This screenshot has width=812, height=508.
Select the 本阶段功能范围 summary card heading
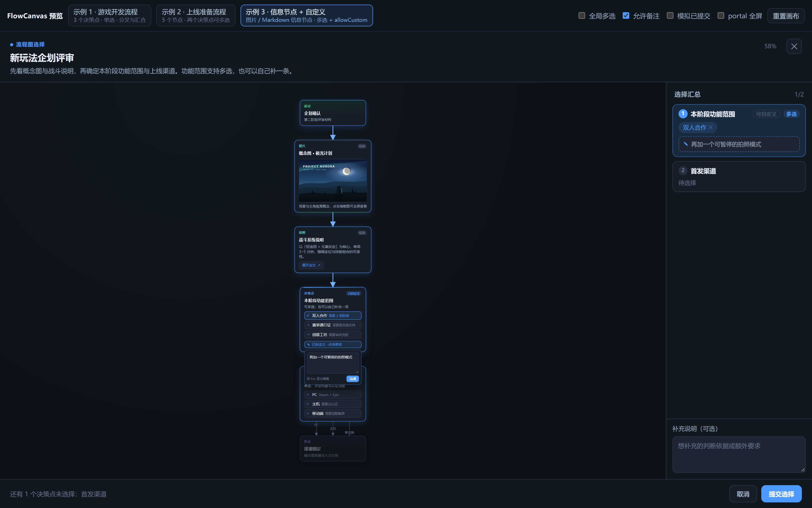click(x=713, y=114)
